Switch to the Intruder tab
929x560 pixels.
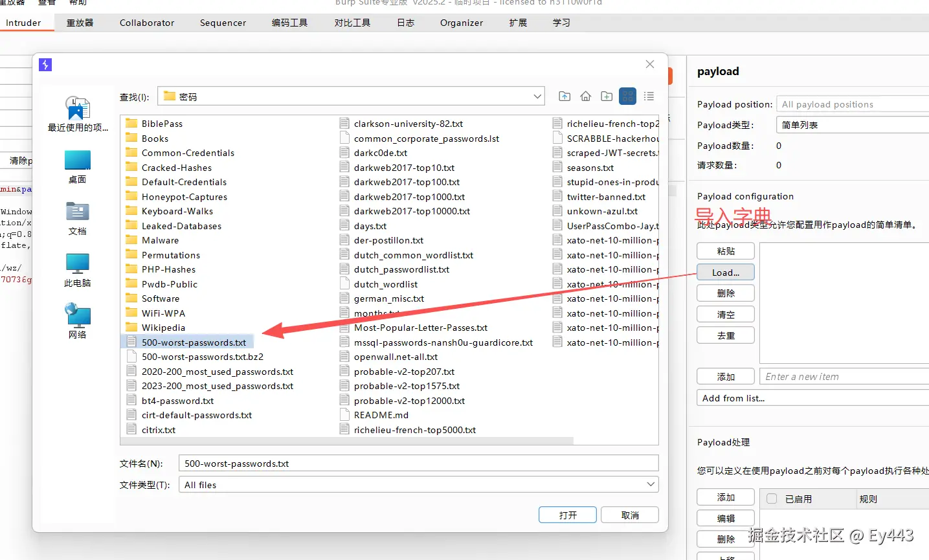(x=23, y=23)
